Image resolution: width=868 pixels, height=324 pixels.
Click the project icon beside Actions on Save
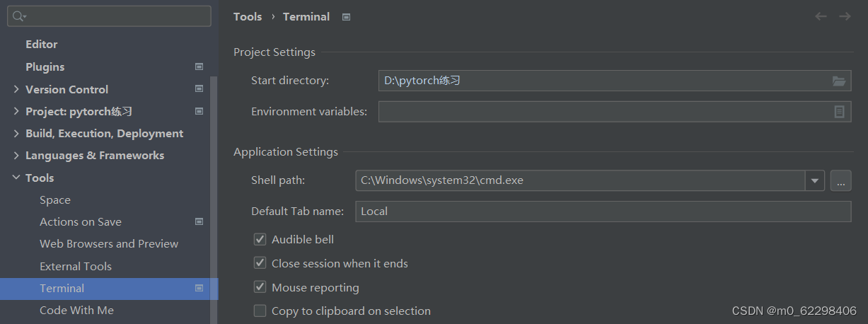coord(199,221)
